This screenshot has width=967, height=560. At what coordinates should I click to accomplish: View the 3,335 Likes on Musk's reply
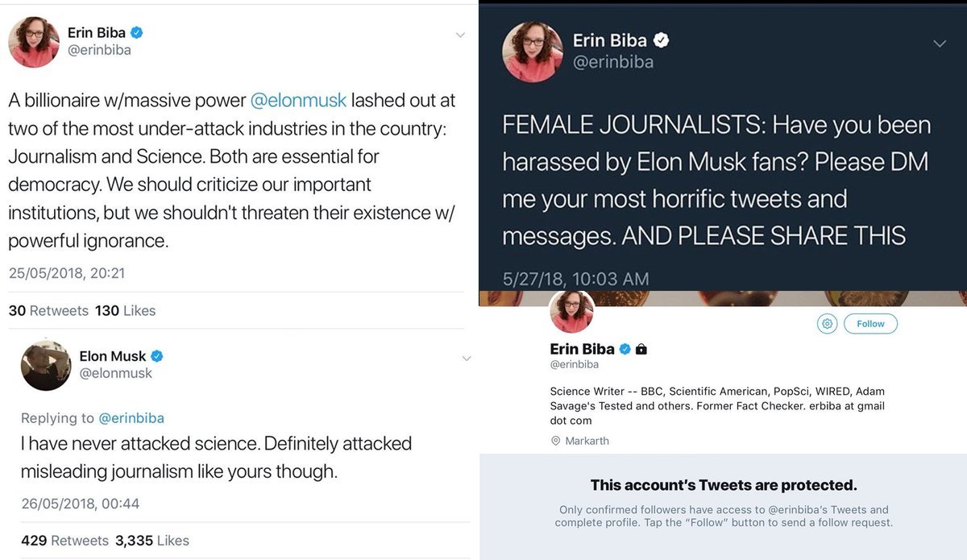152,541
